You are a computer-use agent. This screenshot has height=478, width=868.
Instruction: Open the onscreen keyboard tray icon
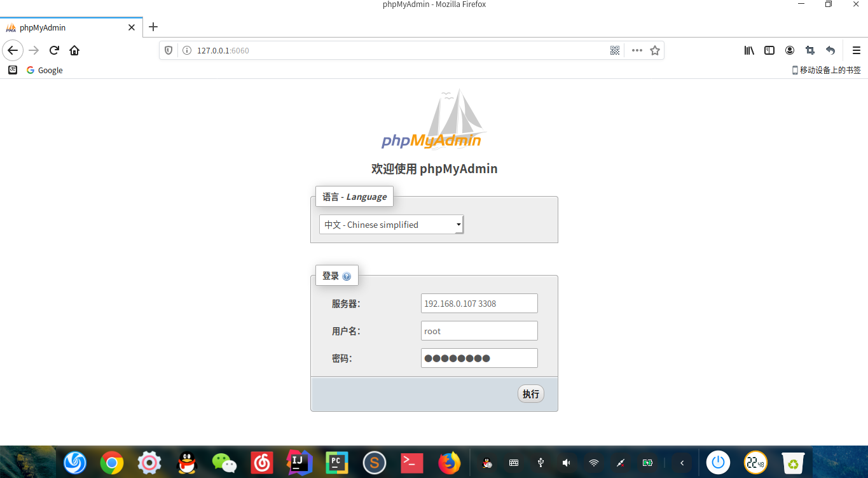(514, 463)
